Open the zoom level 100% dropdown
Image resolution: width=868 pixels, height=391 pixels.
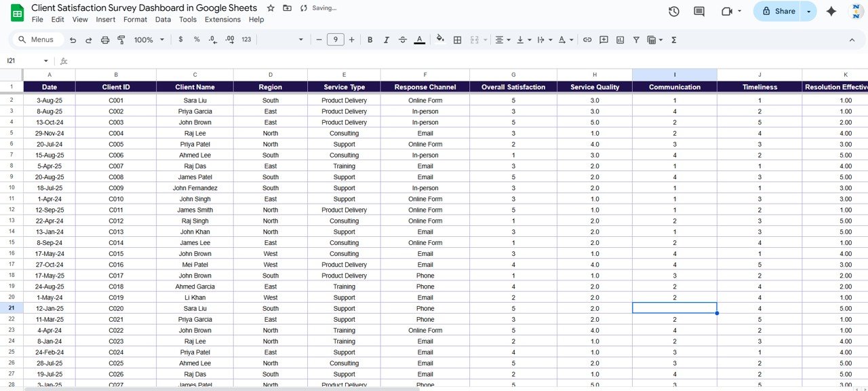pos(149,40)
